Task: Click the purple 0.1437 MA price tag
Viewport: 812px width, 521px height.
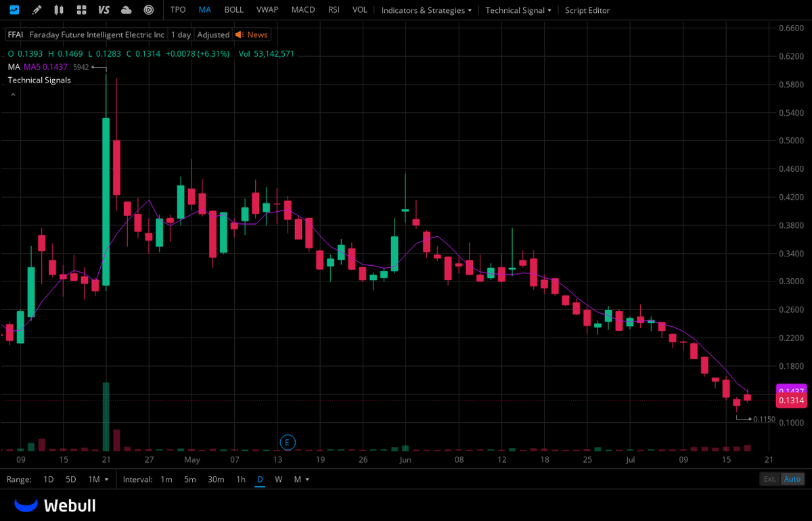Action: 791,390
